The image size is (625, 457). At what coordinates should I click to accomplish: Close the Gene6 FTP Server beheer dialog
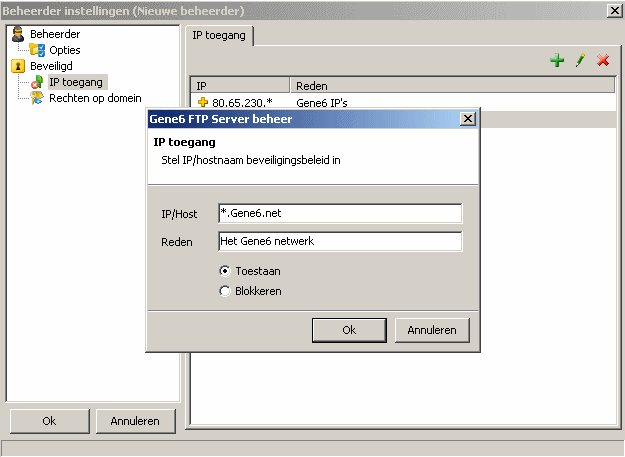468,119
